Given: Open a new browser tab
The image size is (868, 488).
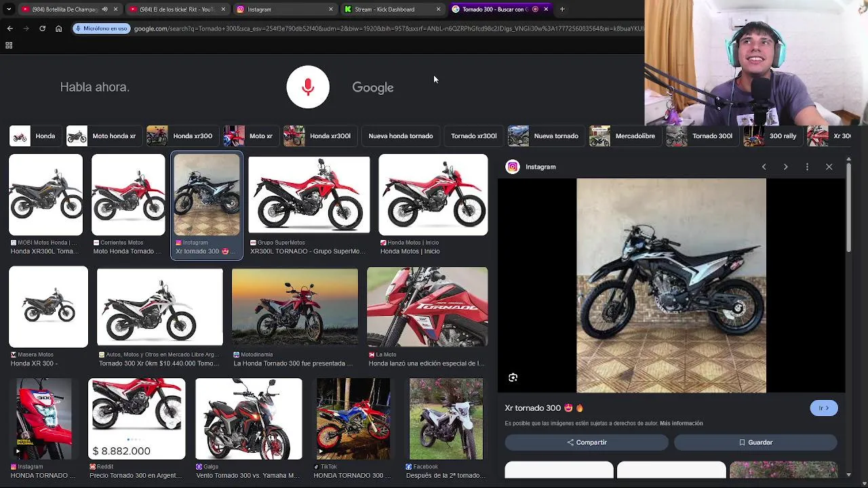Looking at the screenshot, I should [562, 9].
